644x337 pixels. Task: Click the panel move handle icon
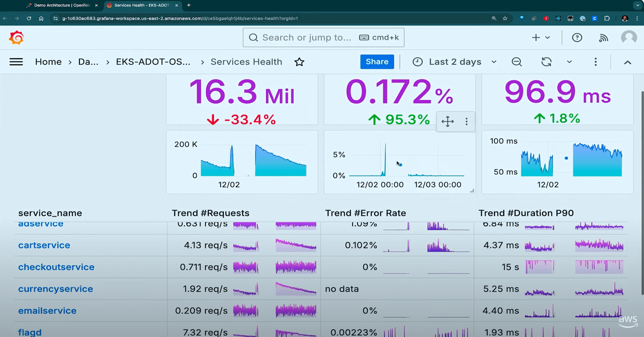pos(447,121)
